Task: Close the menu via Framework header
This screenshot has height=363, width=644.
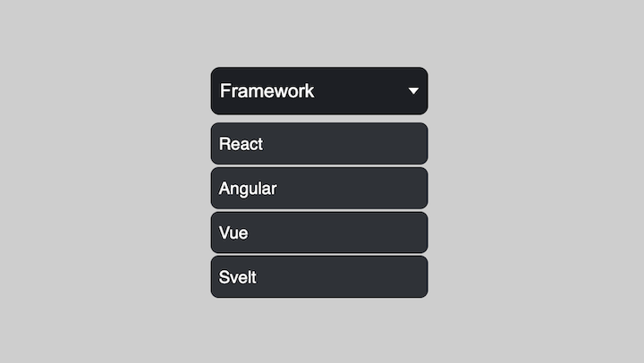Action: pyautogui.click(x=318, y=91)
